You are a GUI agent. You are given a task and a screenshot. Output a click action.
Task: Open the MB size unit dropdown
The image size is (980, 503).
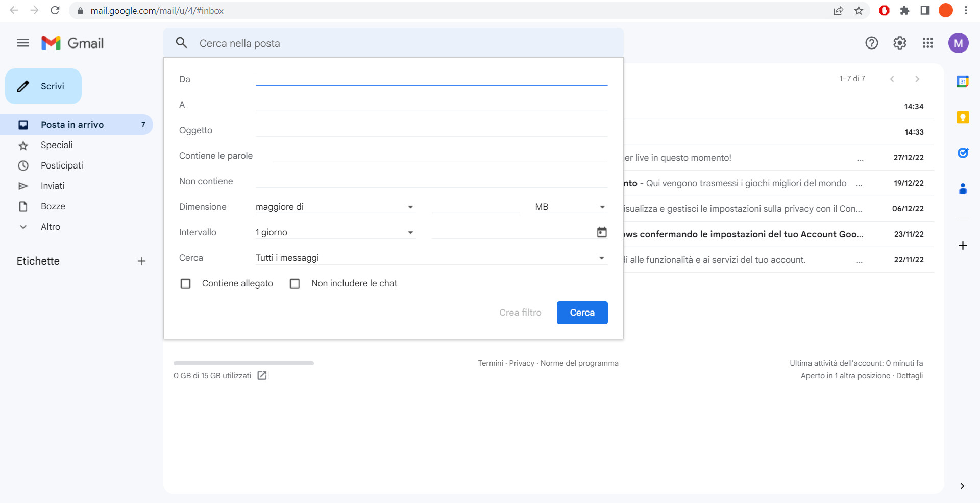602,207
